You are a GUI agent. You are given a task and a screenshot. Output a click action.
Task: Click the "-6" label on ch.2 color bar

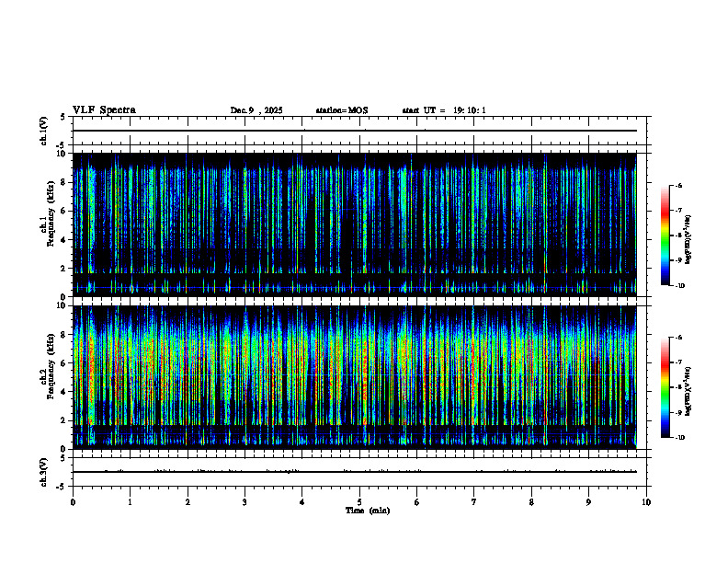[x=678, y=338]
